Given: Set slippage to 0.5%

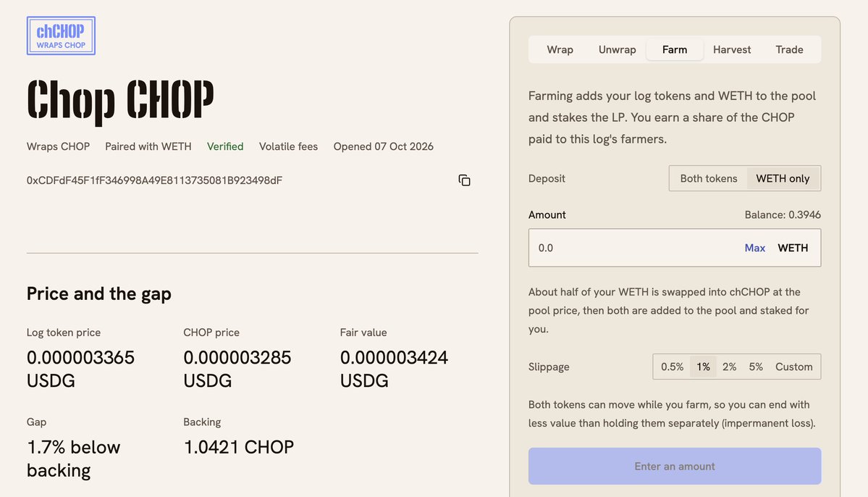Looking at the screenshot, I should 672,367.
